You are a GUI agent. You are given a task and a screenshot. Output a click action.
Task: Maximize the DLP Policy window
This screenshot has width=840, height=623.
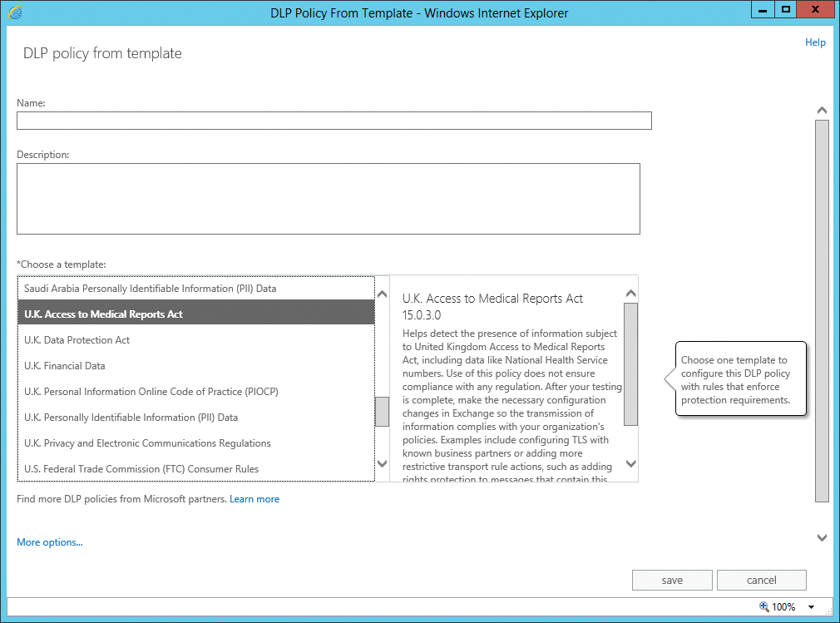click(x=785, y=10)
